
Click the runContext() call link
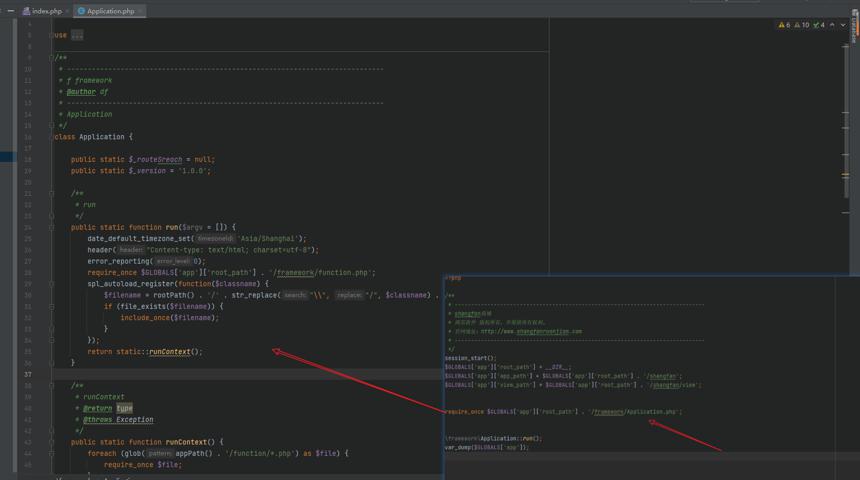[x=170, y=352]
